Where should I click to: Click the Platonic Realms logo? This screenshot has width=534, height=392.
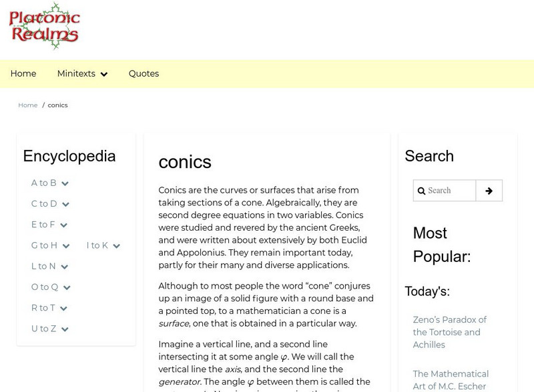(x=44, y=25)
